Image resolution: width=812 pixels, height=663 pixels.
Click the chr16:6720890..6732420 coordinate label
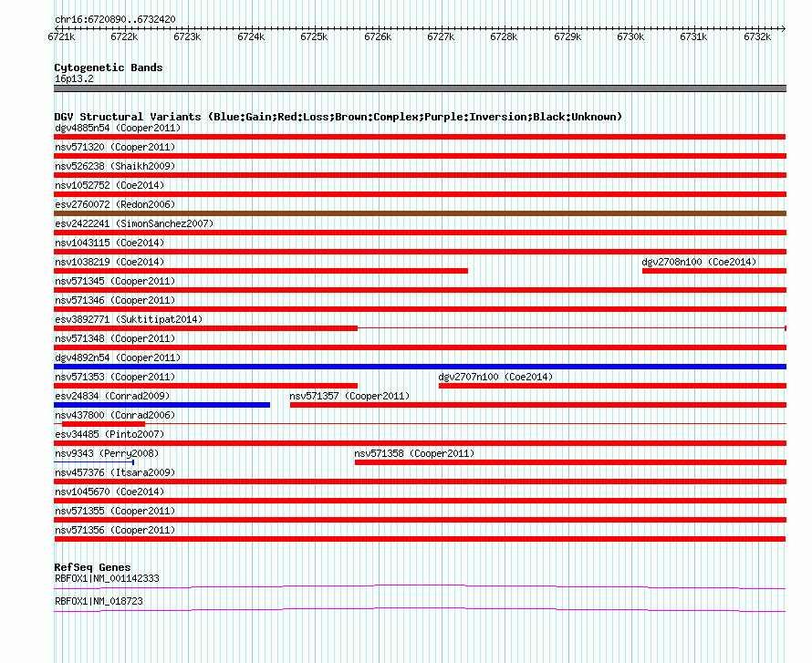(x=115, y=20)
